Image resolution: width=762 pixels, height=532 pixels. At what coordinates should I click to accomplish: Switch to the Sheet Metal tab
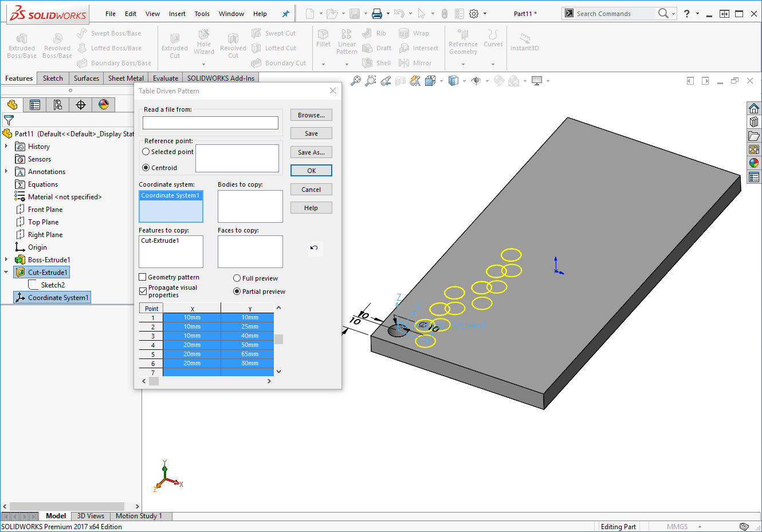click(125, 78)
